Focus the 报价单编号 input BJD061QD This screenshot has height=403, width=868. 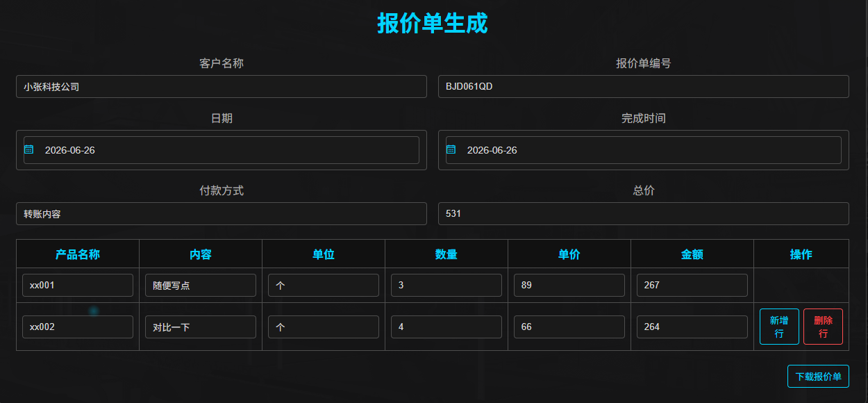click(x=644, y=87)
